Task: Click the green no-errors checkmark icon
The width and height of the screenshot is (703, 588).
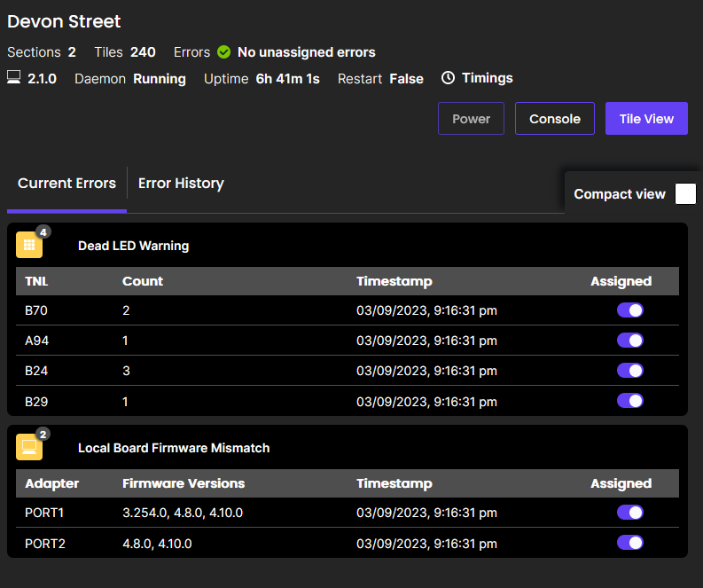Action: point(223,52)
